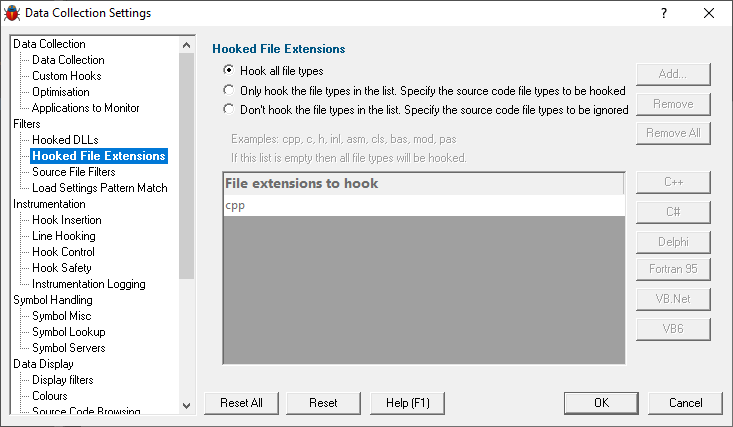Select Custom Hooks in the tree
733x427 pixels.
click(66, 76)
